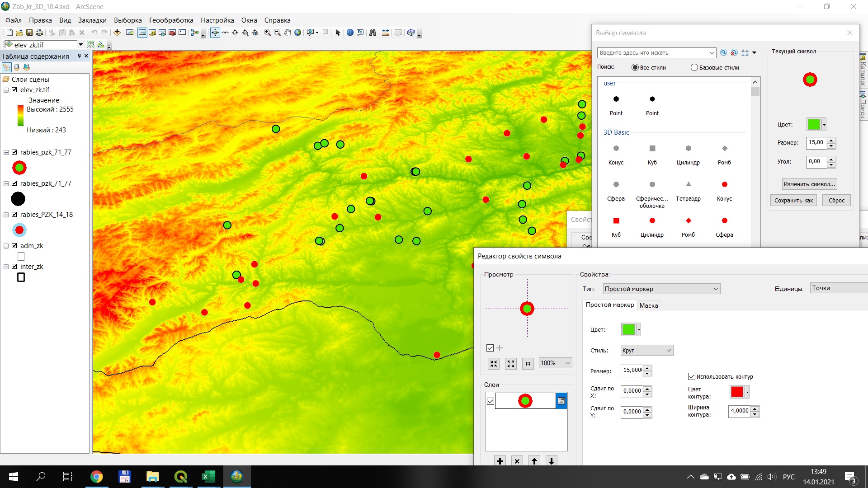The height and width of the screenshot is (488, 868).
Task: Uncheck the adm_zk layer visibility
Action: pos(14,246)
